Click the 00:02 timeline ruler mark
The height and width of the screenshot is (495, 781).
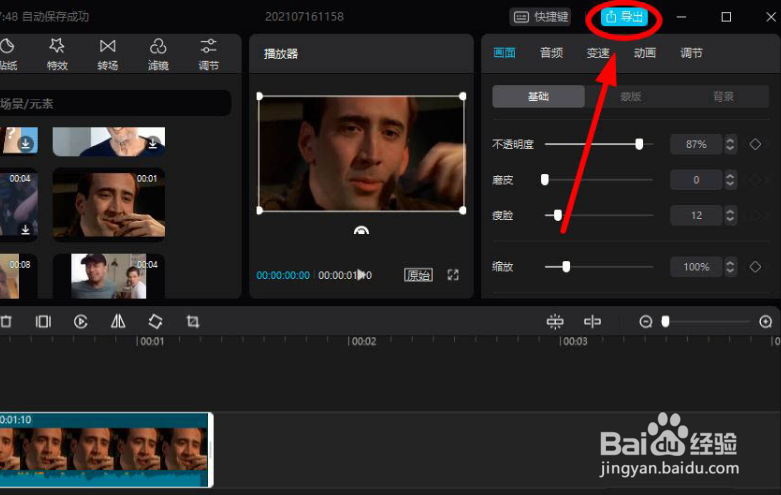363,342
